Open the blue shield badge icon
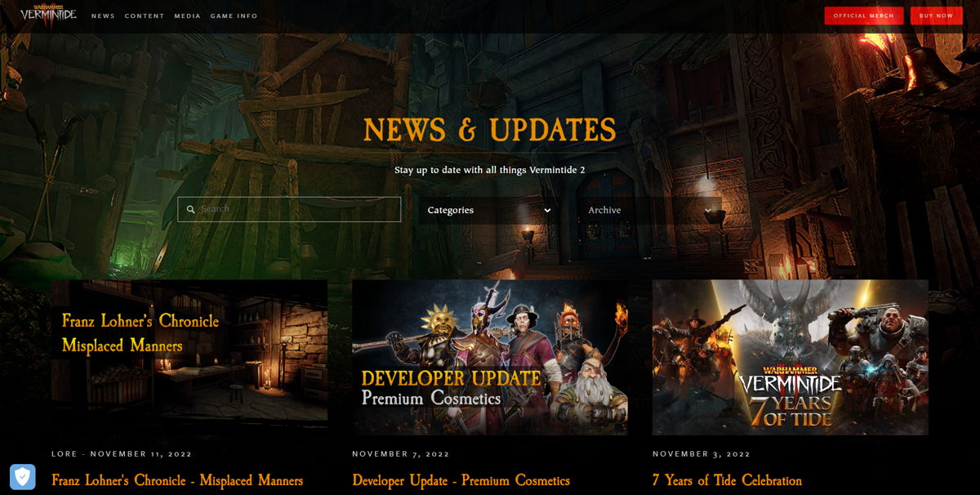Viewport: 980px width, 495px height. 22,476
